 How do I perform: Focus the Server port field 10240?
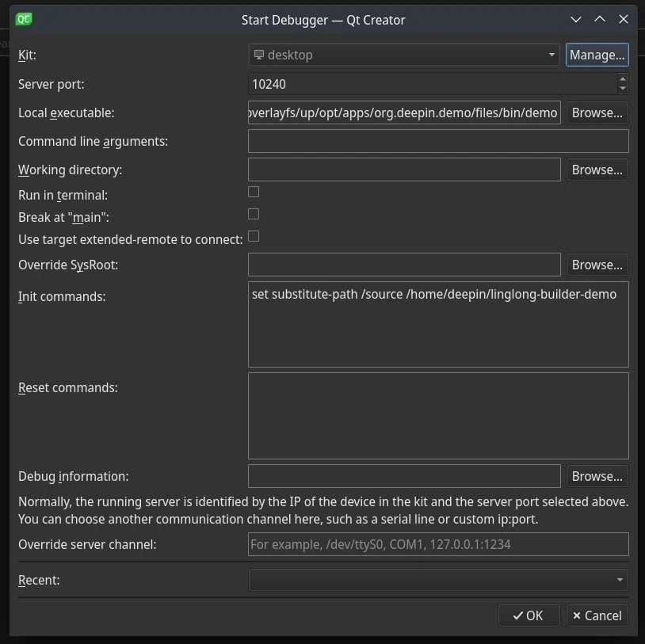point(433,84)
